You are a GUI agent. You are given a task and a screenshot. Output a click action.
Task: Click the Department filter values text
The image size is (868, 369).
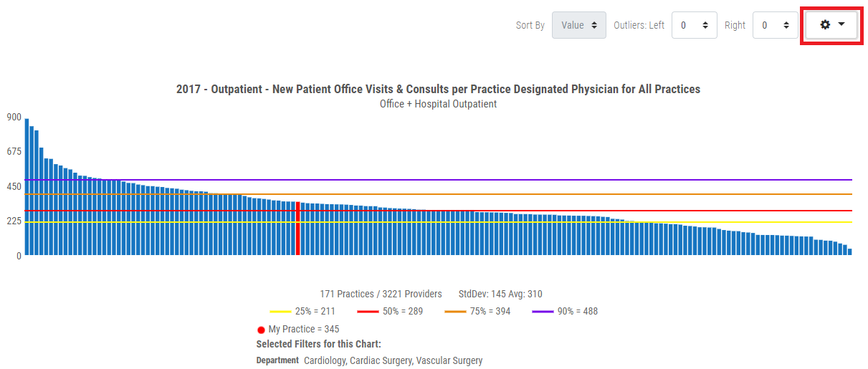coord(393,360)
